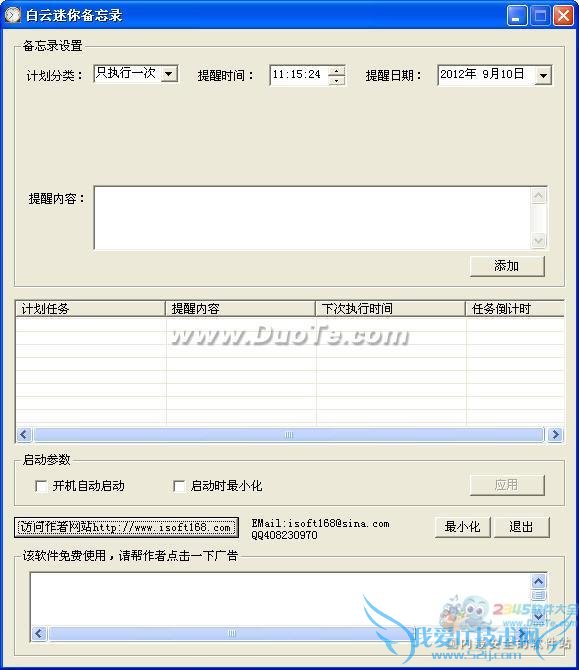This screenshot has height=670, width=579.
Task: Enable 启动时最小化 checkbox
Action: 179,486
